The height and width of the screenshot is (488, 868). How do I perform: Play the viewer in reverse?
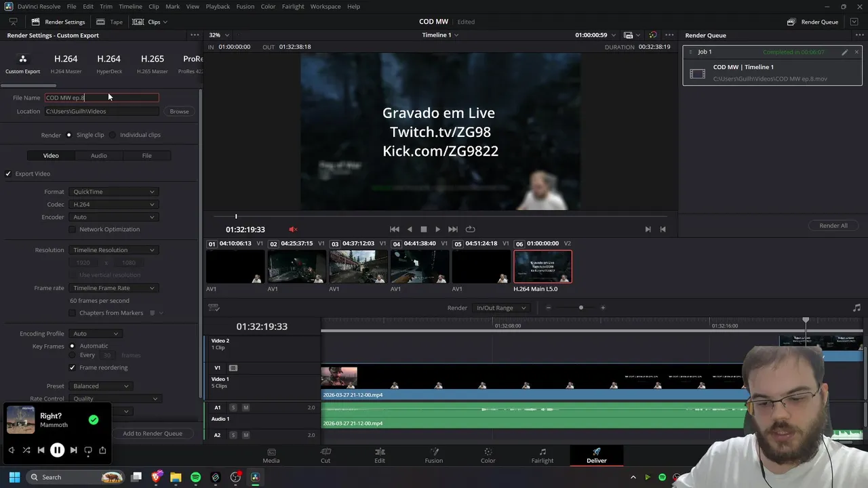click(x=410, y=229)
